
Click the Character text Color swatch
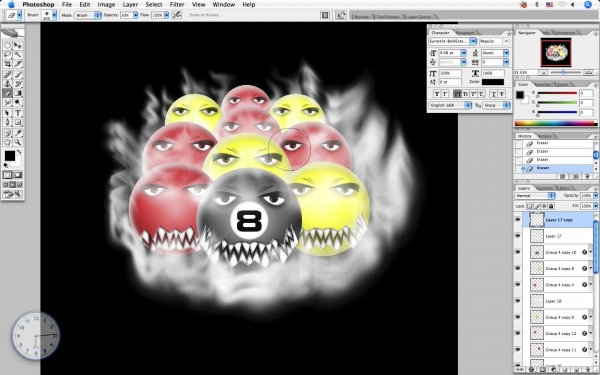tap(492, 82)
